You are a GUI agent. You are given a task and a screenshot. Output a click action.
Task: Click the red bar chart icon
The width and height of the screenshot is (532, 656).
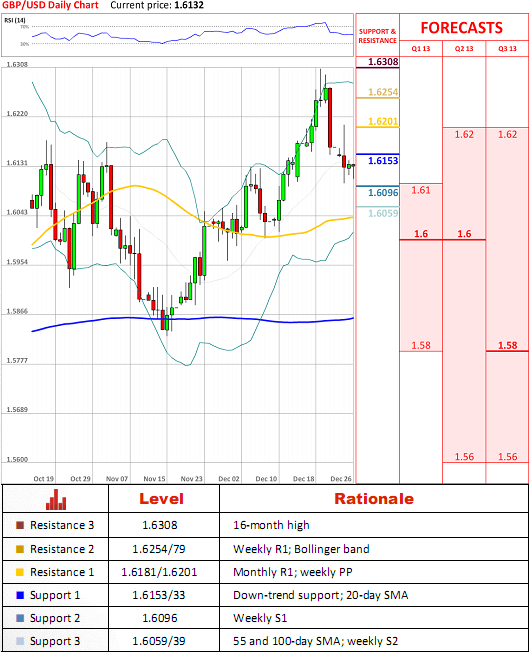56,499
